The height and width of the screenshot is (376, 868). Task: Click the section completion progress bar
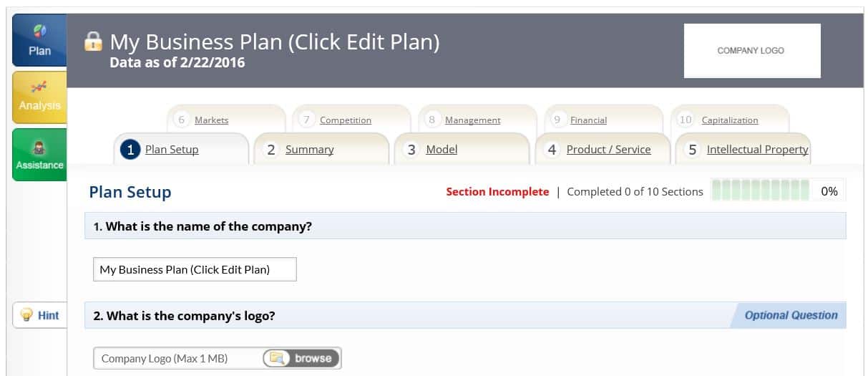tap(760, 191)
